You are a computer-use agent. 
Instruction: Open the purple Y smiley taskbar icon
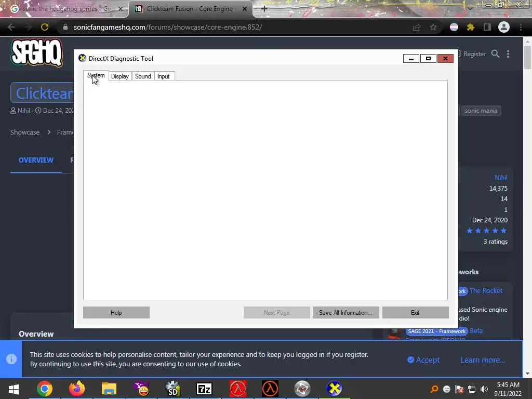click(141, 389)
